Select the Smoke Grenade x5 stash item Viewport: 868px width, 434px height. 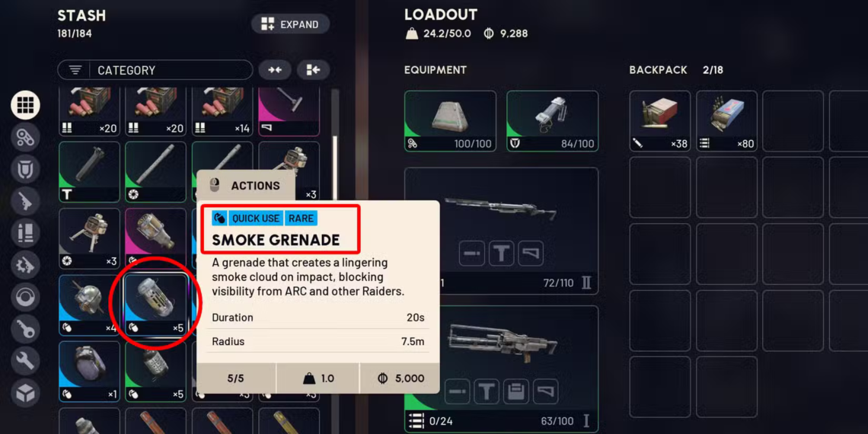(155, 305)
